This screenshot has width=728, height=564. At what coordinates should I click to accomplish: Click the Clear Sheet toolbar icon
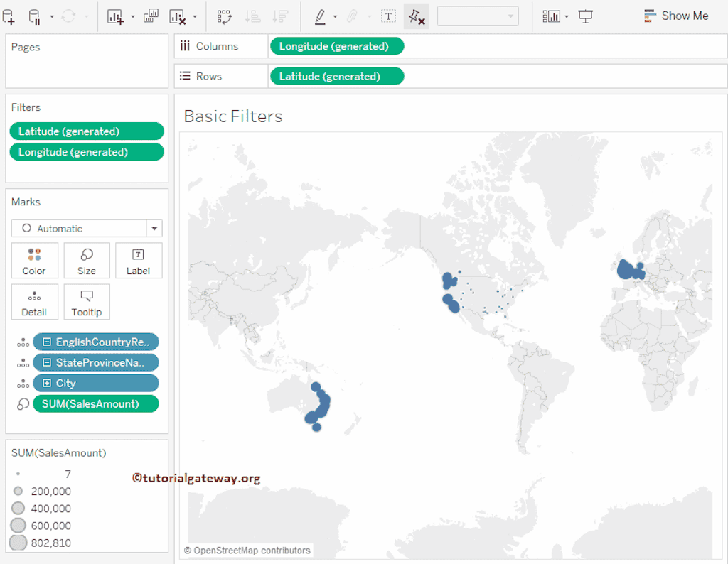coord(177,16)
